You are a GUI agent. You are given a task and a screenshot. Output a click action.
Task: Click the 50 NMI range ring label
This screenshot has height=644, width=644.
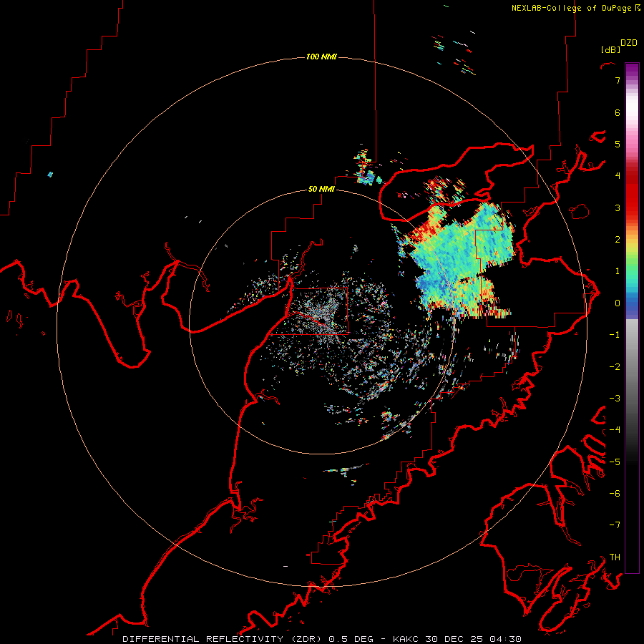[321, 189]
